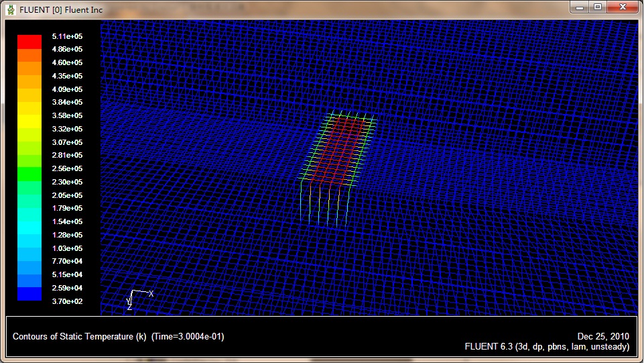The height and width of the screenshot is (363, 644).
Task: Click the 5.11e+05 maximum legend value
Action: point(67,36)
